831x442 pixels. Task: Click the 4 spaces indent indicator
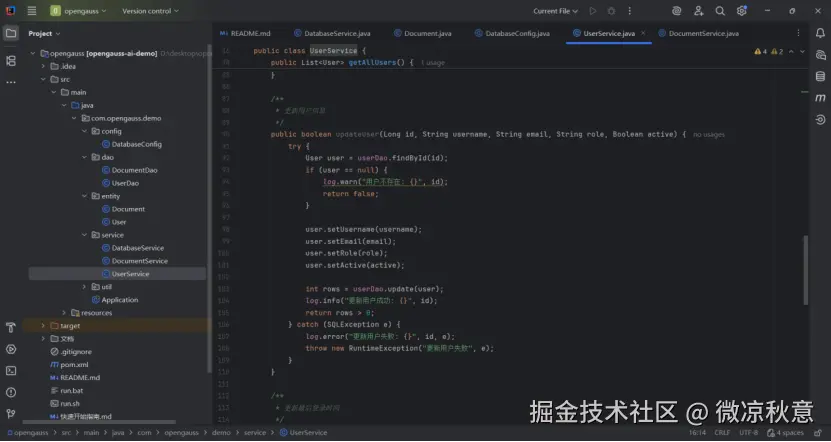tap(785, 432)
